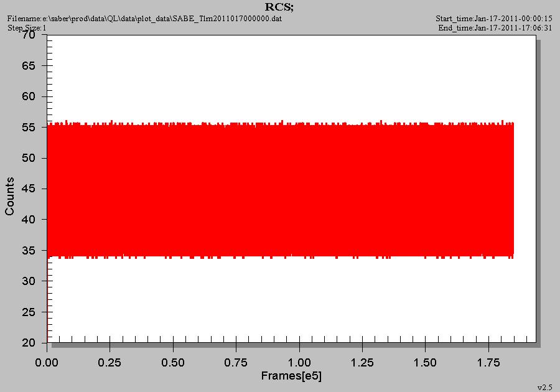Click x-axis tick label 1.25
This screenshot has height=392, width=560.
pos(362,363)
